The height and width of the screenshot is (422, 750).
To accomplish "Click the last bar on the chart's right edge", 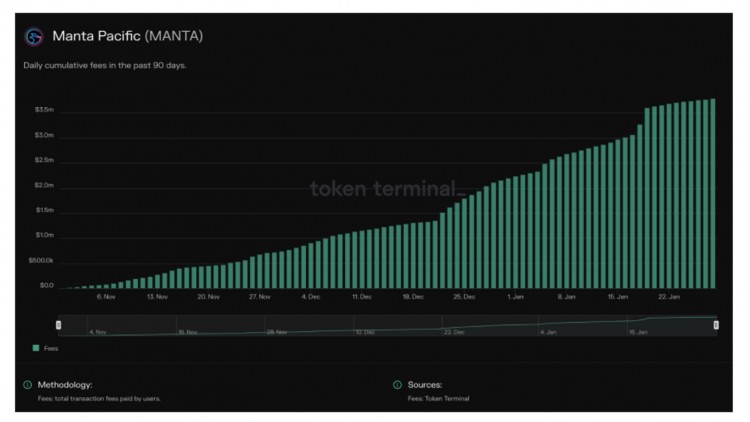I will [x=713, y=193].
